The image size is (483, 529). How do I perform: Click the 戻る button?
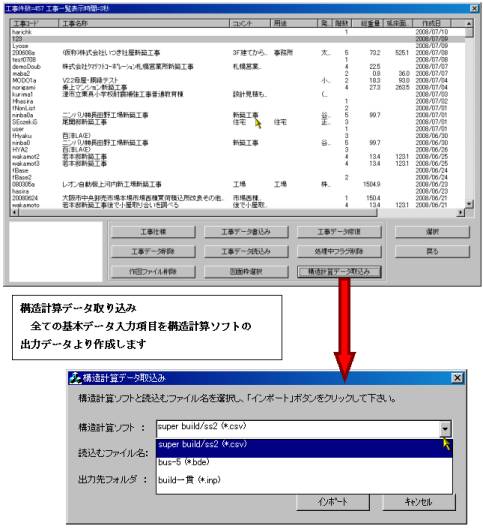(432, 251)
